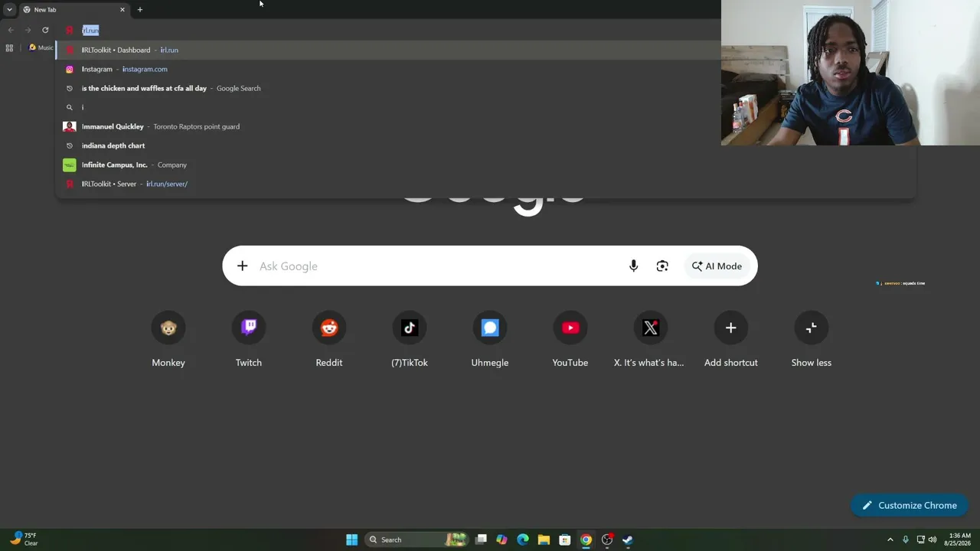Open File Explorer from taskbar

(544, 540)
